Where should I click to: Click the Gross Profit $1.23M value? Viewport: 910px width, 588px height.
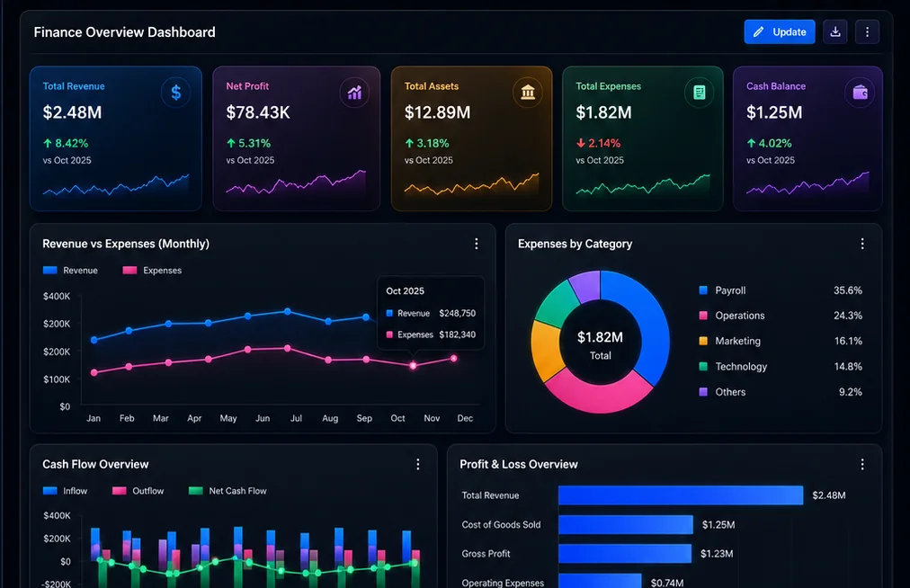(717, 554)
